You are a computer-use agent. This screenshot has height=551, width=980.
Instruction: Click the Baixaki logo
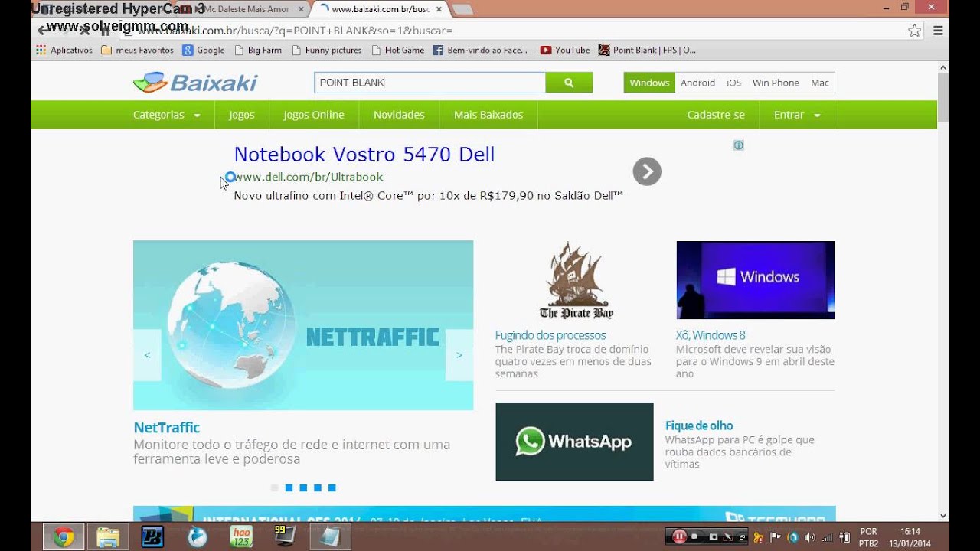point(195,83)
